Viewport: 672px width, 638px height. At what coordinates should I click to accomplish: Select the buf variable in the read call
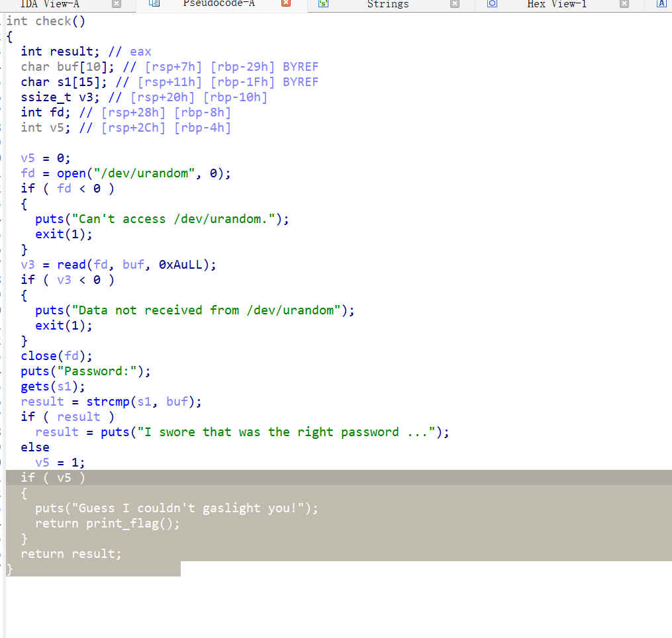(132, 264)
